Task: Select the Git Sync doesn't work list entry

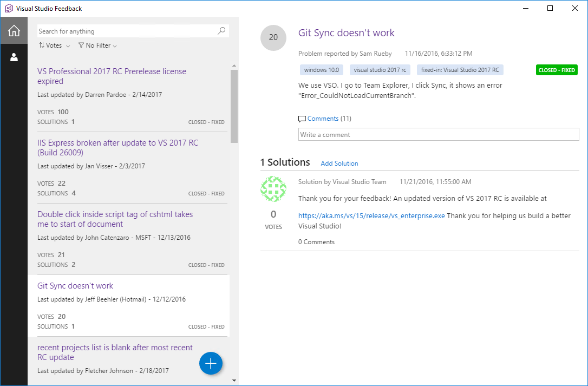Action: [x=75, y=285]
